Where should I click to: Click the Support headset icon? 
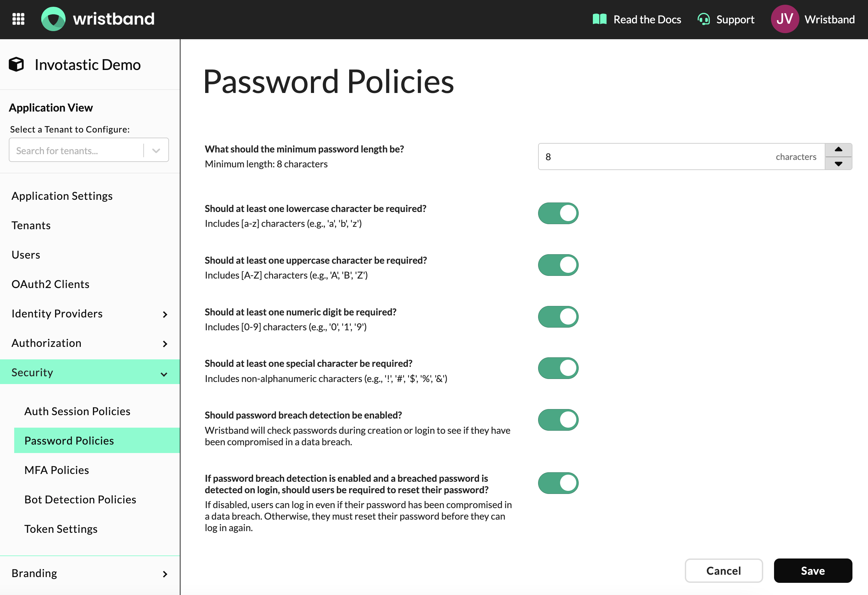[x=704, y=19]
